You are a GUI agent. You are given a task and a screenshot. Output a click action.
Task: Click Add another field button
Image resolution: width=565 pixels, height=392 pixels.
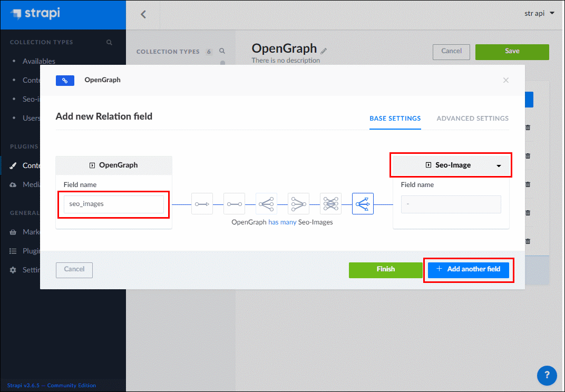click(469, 270)
